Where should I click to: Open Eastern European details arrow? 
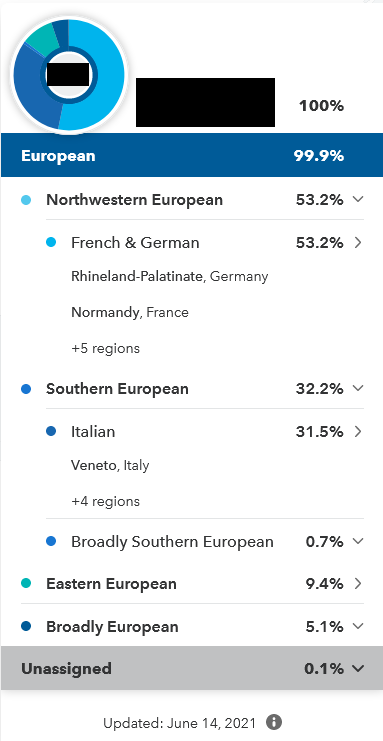point(358,584)
